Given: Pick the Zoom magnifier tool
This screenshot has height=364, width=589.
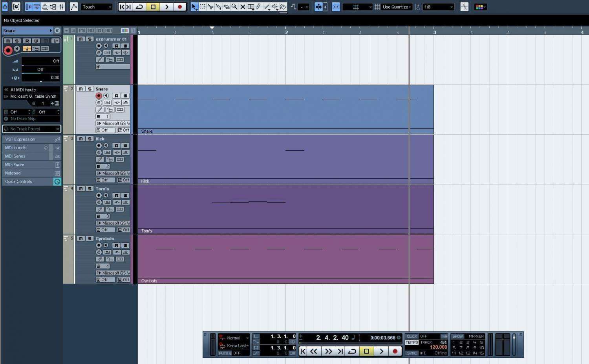Looking at the screenshot, I should (x=234, y=7).
